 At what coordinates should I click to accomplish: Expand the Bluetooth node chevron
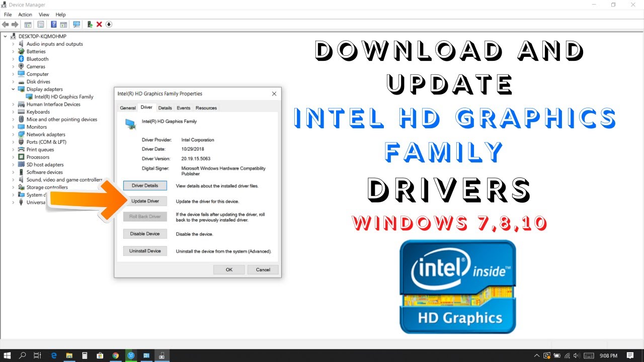click(14, 59)
